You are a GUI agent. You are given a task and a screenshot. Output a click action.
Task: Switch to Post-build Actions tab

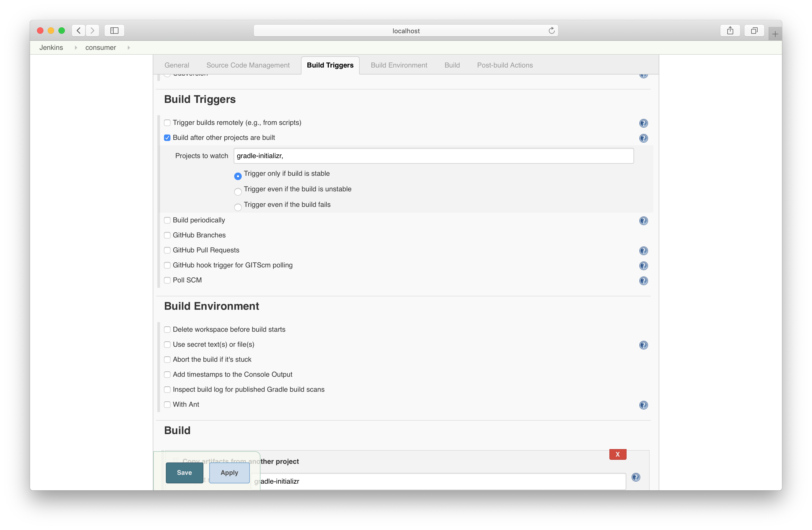tap(505, 65)
